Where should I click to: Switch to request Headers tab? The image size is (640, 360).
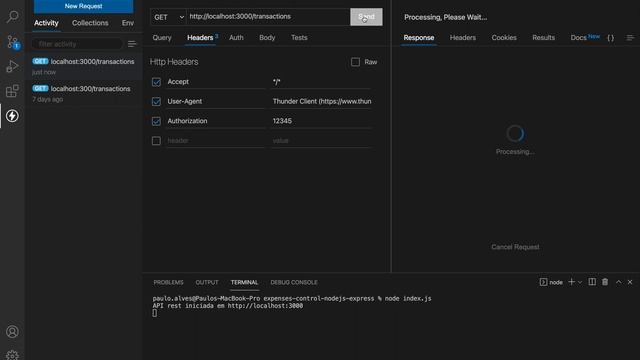200,38
